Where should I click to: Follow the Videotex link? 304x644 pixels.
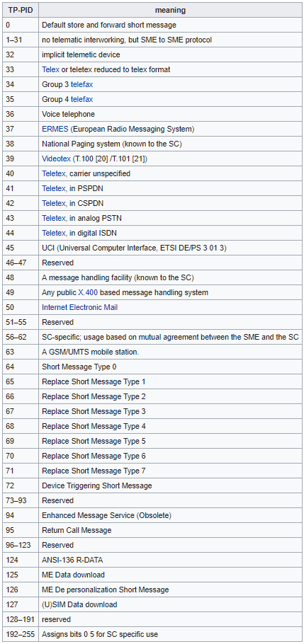click(x=57, y=159)
